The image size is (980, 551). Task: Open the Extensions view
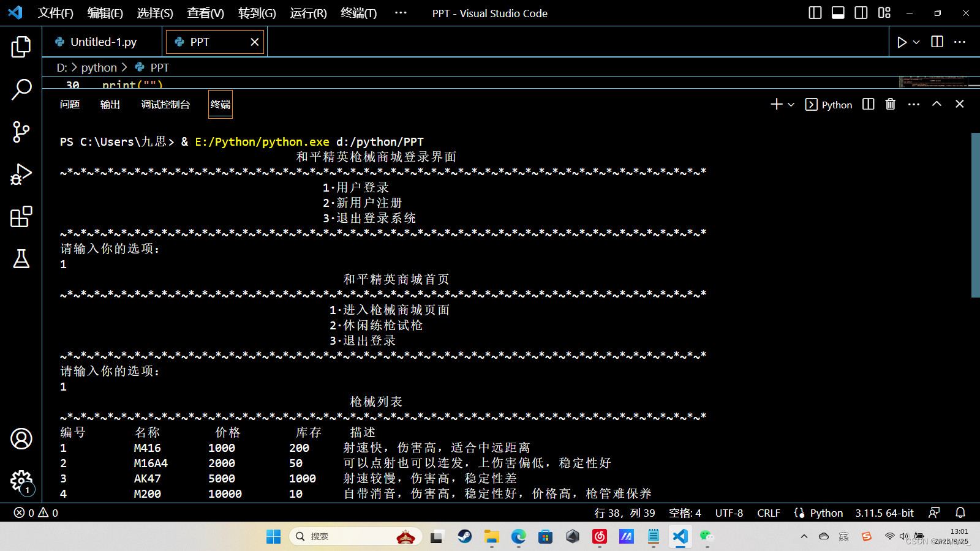(x=21, y=217)
